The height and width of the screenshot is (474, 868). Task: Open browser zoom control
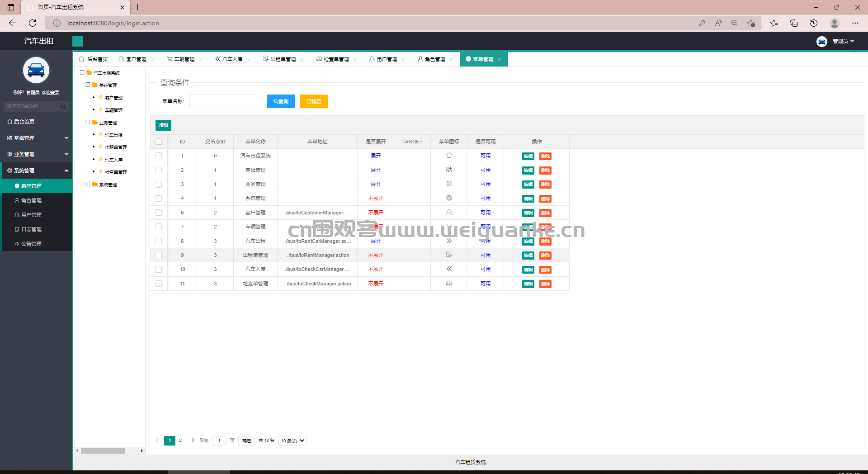coord(735,23)
